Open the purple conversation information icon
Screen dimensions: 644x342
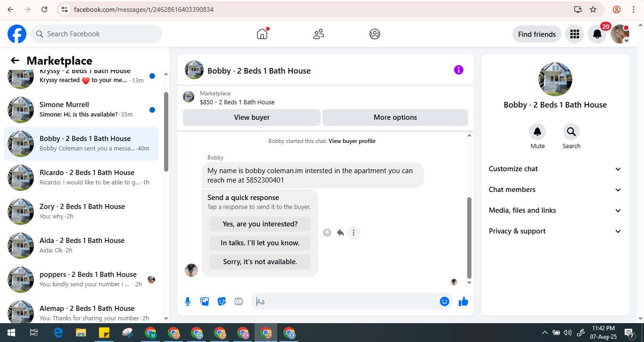coord(459,70)
